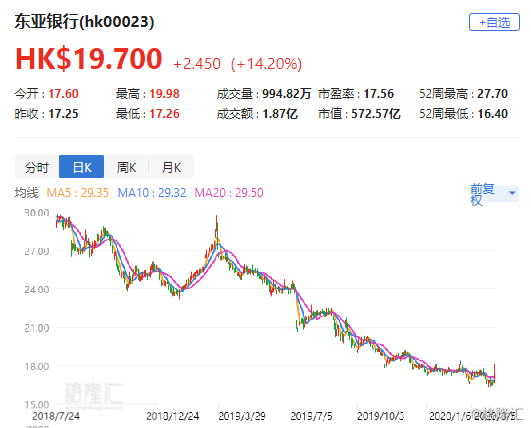Image resolution: width=531 pixels, height=428 pixels.
Task: Click the 18.00 price axis label
Action: click(x=37, y=366)
